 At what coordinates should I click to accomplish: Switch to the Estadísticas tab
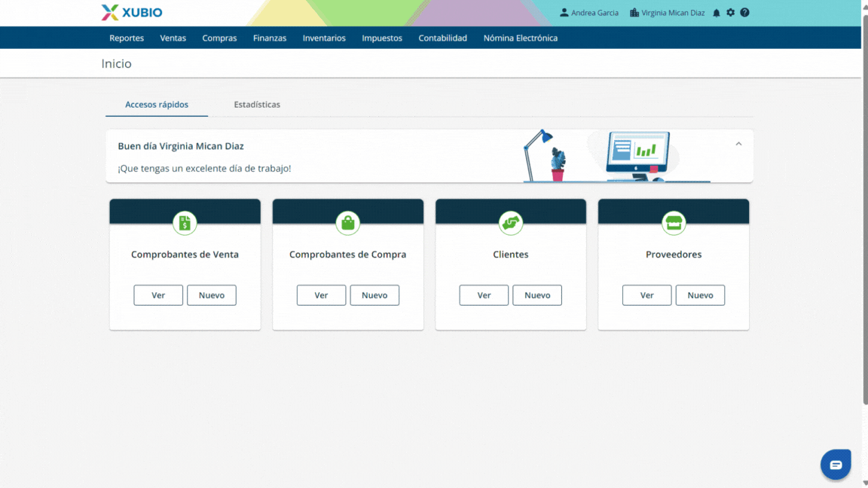click(257, 105)
